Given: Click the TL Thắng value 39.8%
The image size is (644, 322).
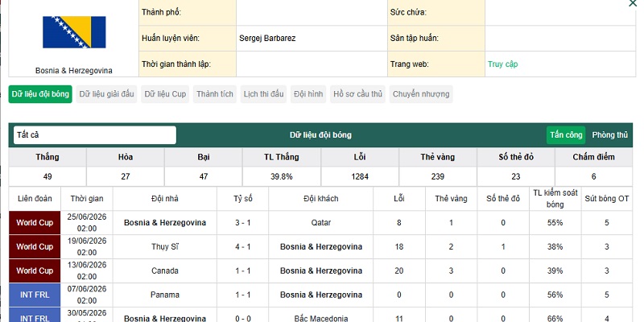Looking at the screenshot, I should tap(282, 176).
